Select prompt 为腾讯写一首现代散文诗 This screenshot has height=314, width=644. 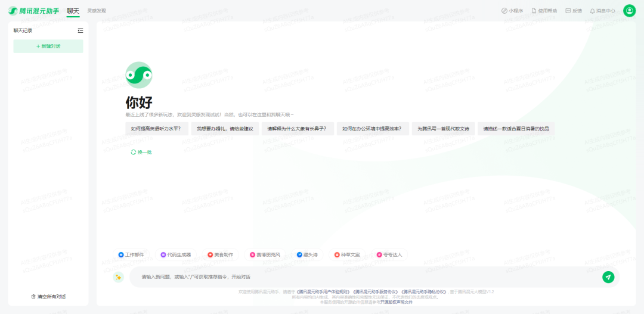pyautogui.click(x=443, y=129)
